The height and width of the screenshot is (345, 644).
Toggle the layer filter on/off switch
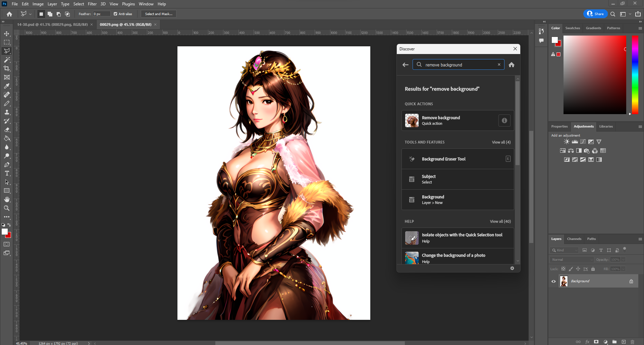[x=624, y=249]
